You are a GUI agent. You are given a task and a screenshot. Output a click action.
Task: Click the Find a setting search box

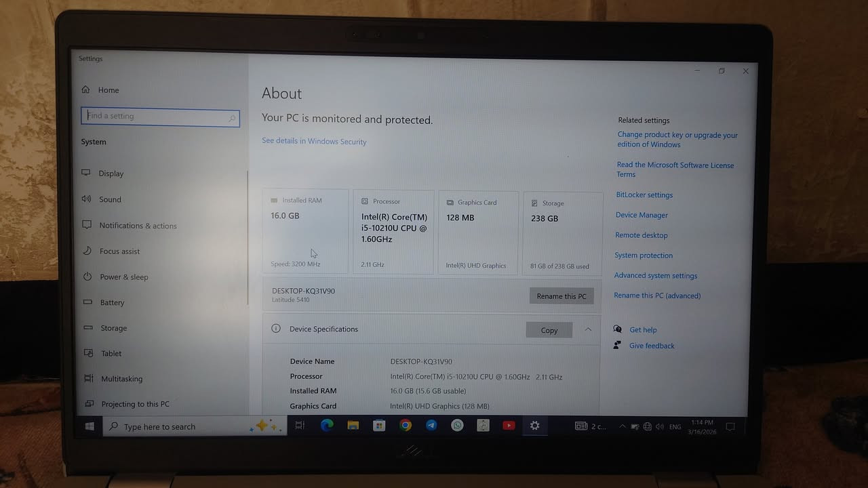pyautogui.click(x=160, y=115)
